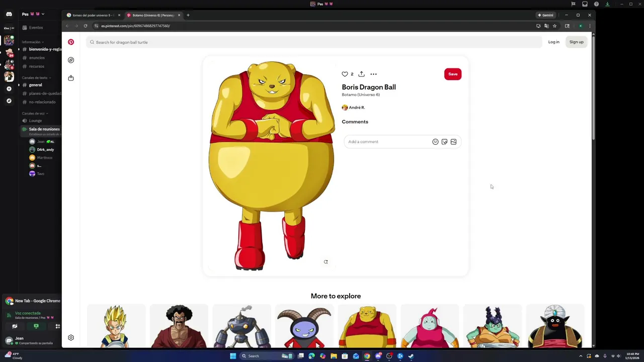Screen dimensions: 644x362
Task: Collapse the Canales de voz category
Action: [35, 114]
